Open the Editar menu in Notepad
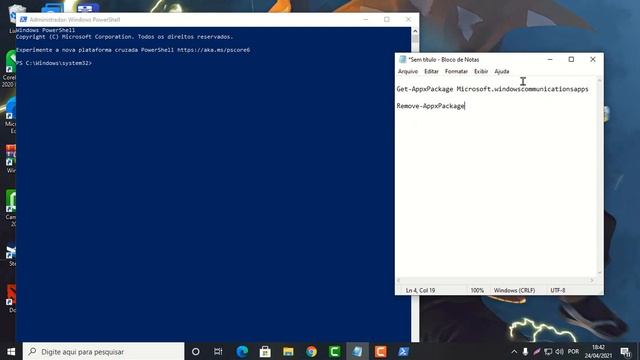The image size is (640, 360). [431, 71]
